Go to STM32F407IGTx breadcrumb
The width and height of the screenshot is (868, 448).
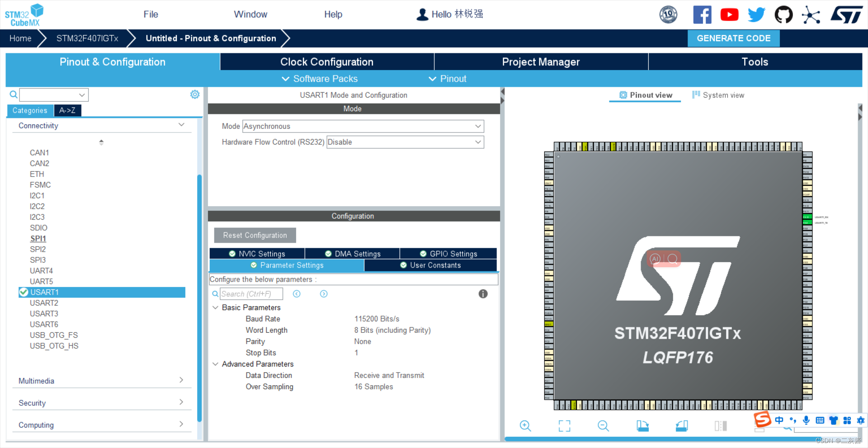(87, 38)
